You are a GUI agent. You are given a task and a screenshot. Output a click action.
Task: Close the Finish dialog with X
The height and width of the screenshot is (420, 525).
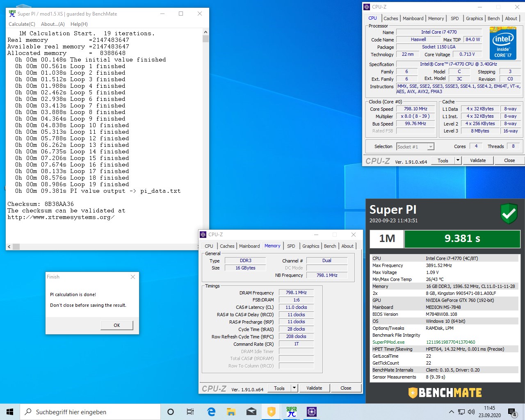(x=132, y=277)
